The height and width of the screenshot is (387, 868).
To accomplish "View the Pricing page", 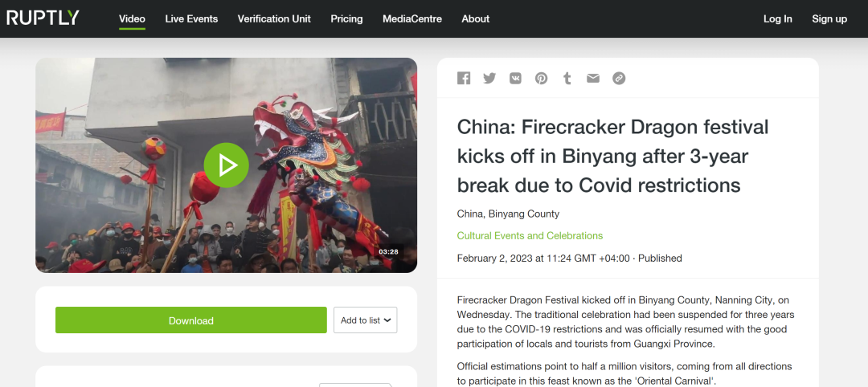I will (x=346, y=18).
